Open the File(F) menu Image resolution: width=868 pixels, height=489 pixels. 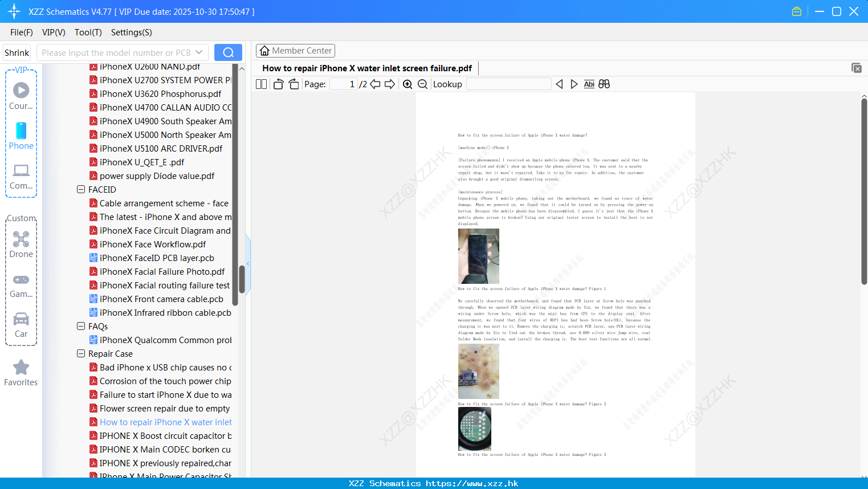(x=22, y=32)
